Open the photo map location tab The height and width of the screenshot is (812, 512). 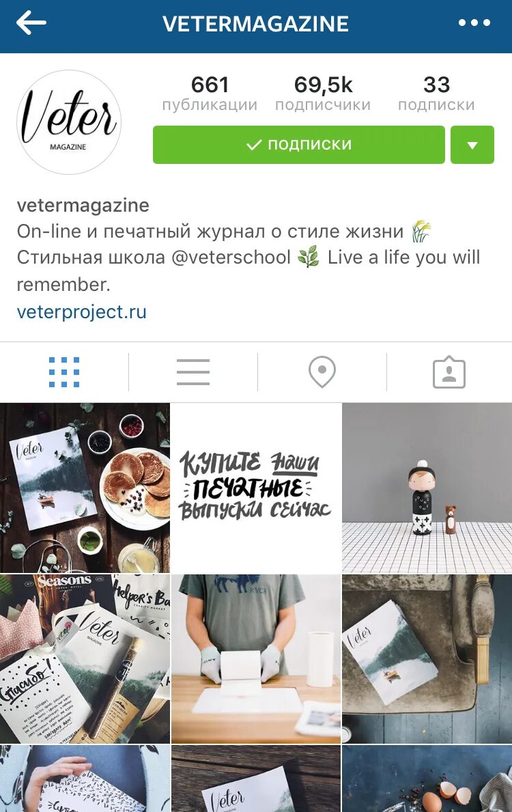coord(322,372)
